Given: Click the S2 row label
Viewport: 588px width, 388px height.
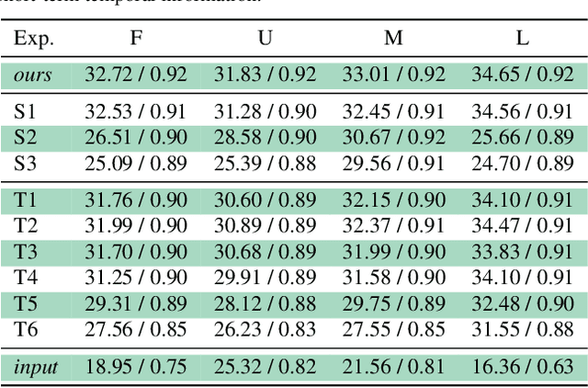Looking at the screenshot, I should [25, 137].
